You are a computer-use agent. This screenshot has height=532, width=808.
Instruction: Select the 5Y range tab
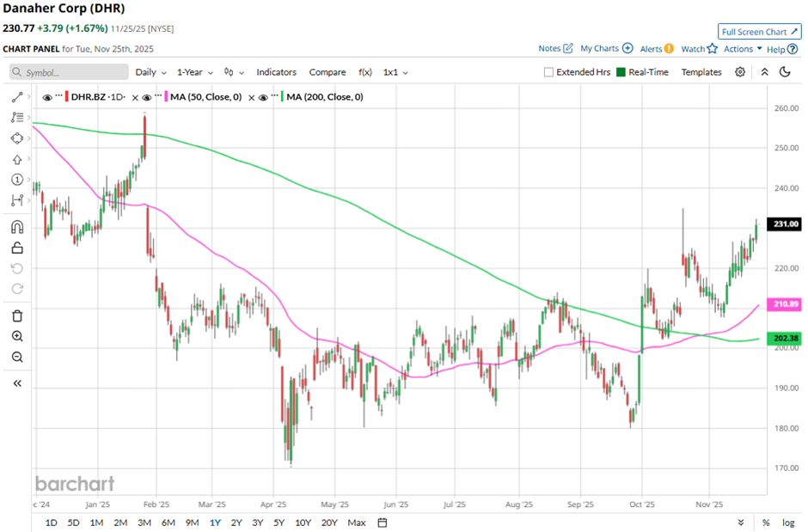279,523
